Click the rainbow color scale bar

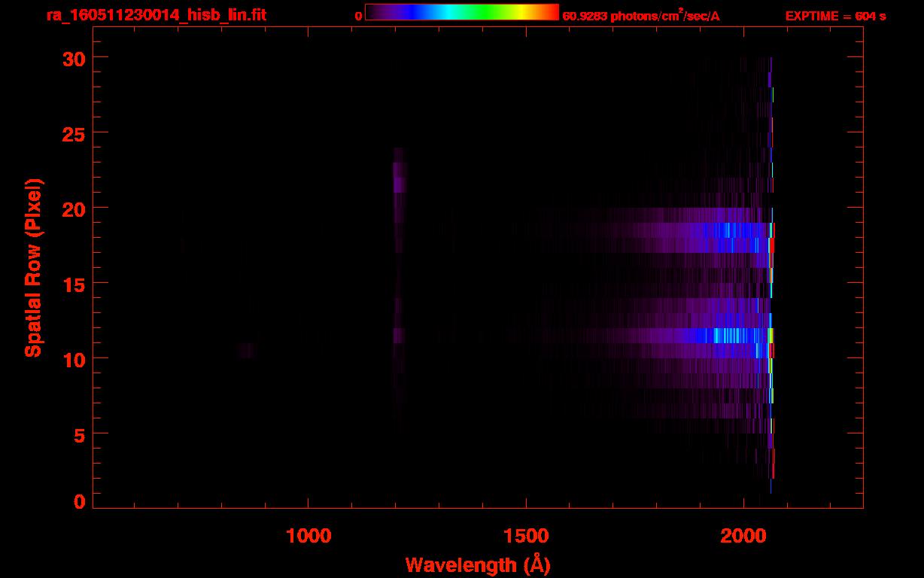tap(462, 12)
